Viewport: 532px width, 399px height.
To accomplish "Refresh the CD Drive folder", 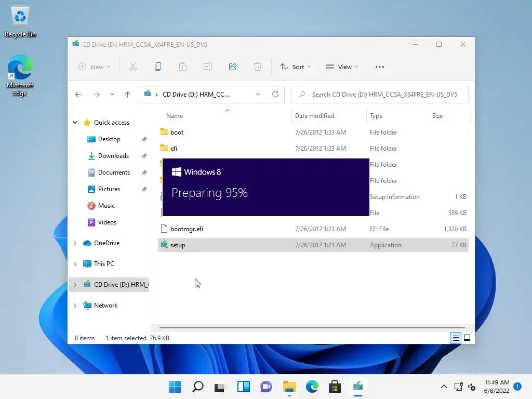I will [x=275, y=95].
